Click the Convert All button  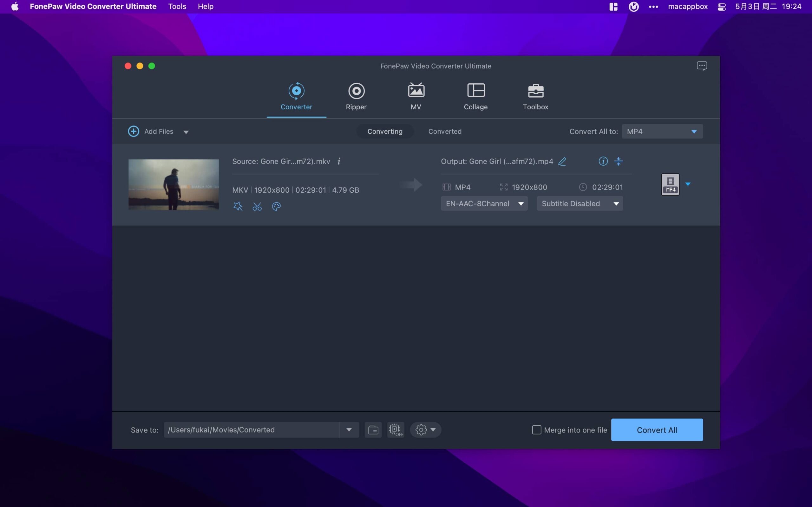click(657, 430)
